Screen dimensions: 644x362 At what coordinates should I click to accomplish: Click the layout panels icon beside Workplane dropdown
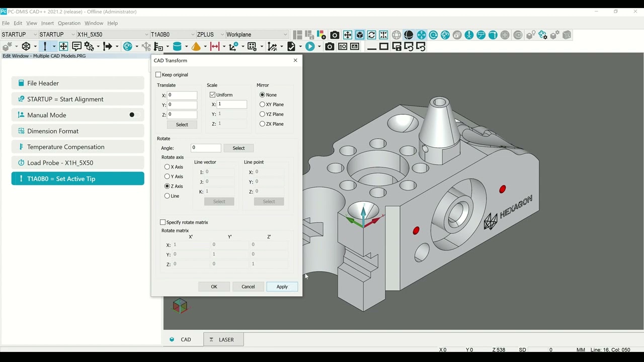pos(298,35)
